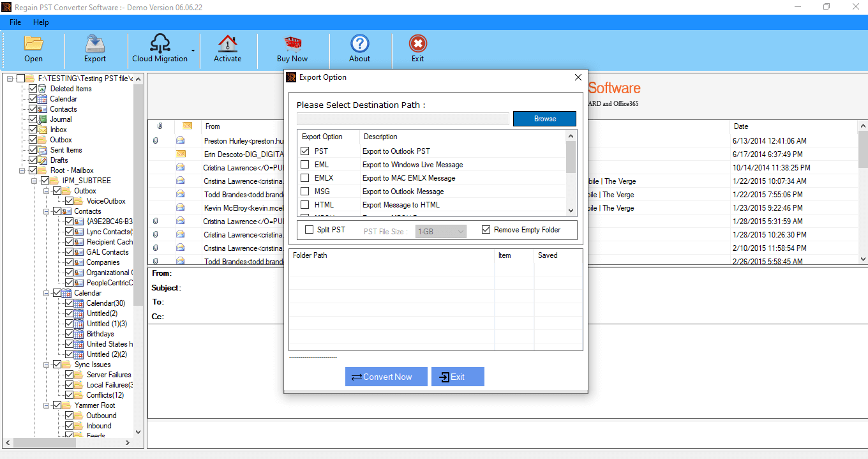Select Export to Windows Live Message description
The image size is (868, 459).
[x=412, y=165]
